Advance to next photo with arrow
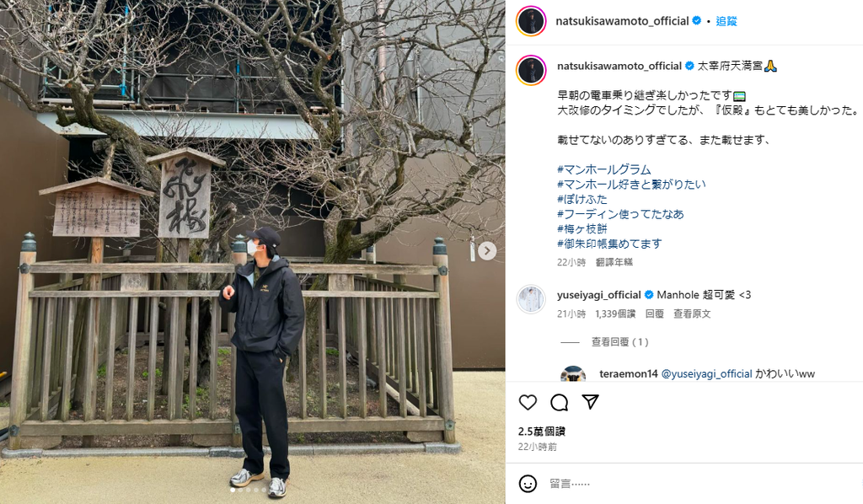The width and height of the screenshot is (863, 504). click(x=486, y=251)
